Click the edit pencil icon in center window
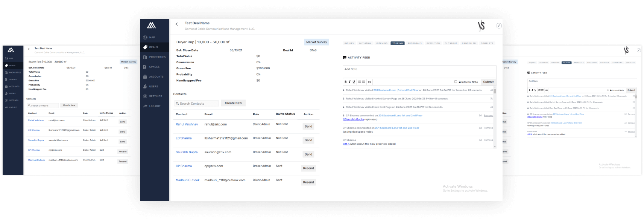Screen dimensions: 644x223 tap(499, 26)
